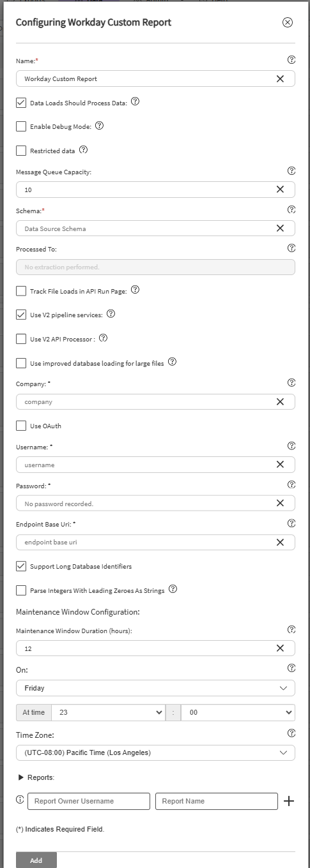Viewport: 310px width, 868px height.
Task: Open the Pacific Time zone dropdown
Action: click(x=155, y=752)
